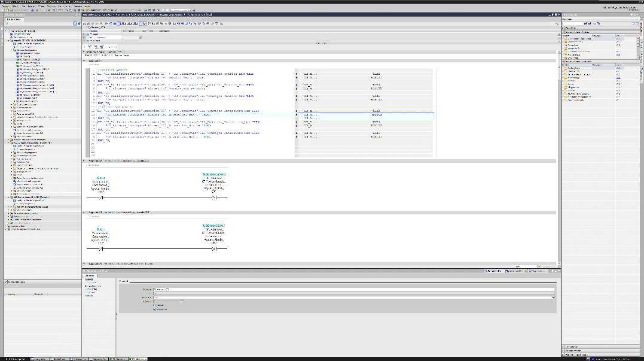This screenshot has width=644, height=361.
Task: Open the editor zoom level dropdown
Action: pos(539,267)
